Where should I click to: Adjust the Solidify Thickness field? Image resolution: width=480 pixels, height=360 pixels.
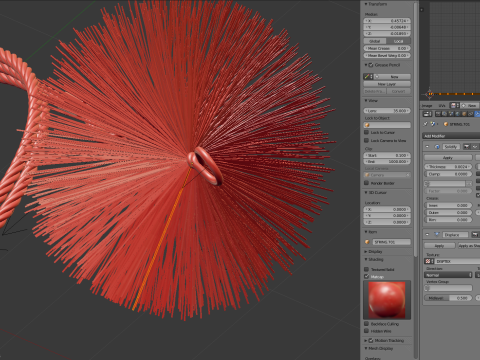click(448, 166)
